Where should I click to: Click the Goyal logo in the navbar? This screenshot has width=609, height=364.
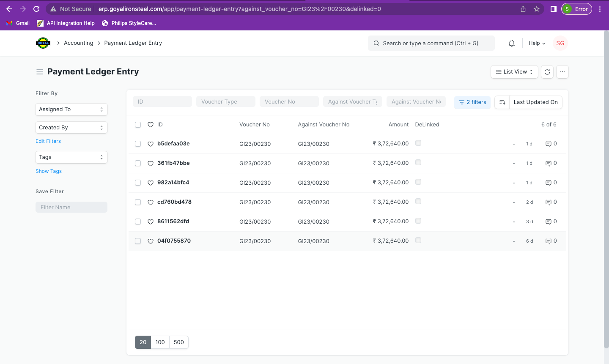click(x=43, y=43)
